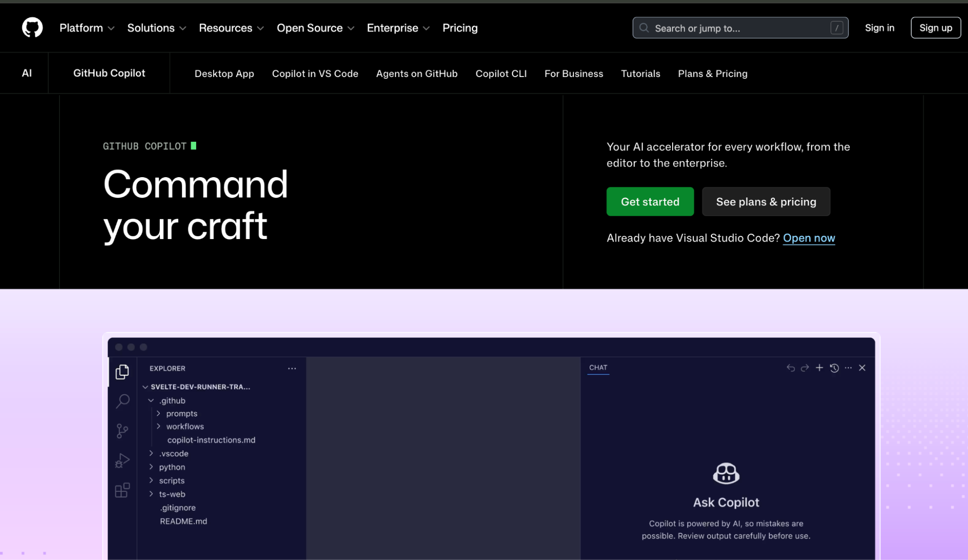968x560 pixels.
Task: Open Explorer files icon in VS Code sidebar
Action: 122,372
